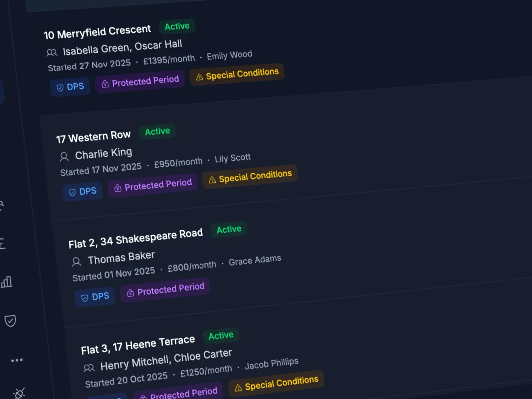Click the tenants icon beside Isabella Green
The image size is (532, 399).
pos(52,53)
